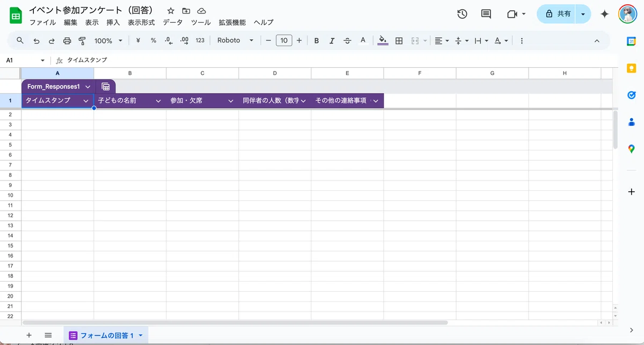Open the account profile avatar
The height and width of the screenshot is (345, 644).
point(627,14)
